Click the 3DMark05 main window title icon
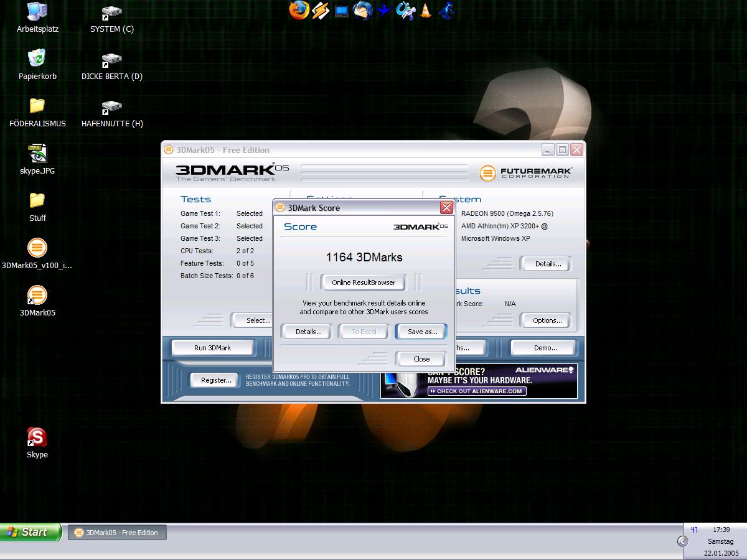747x560 pixels. pyautogui.click(x=168, y=150)
